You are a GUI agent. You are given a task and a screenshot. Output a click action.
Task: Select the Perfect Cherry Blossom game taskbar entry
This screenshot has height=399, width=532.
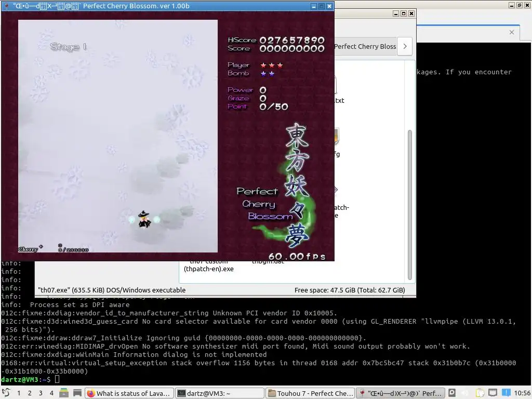coord(401,393)
